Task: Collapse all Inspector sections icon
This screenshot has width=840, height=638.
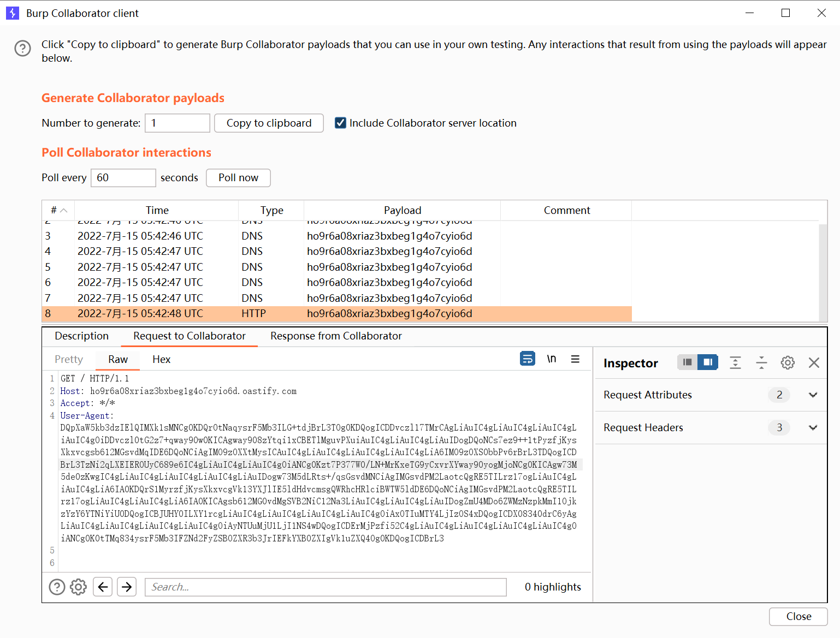Action: click(x=761, y=362)
